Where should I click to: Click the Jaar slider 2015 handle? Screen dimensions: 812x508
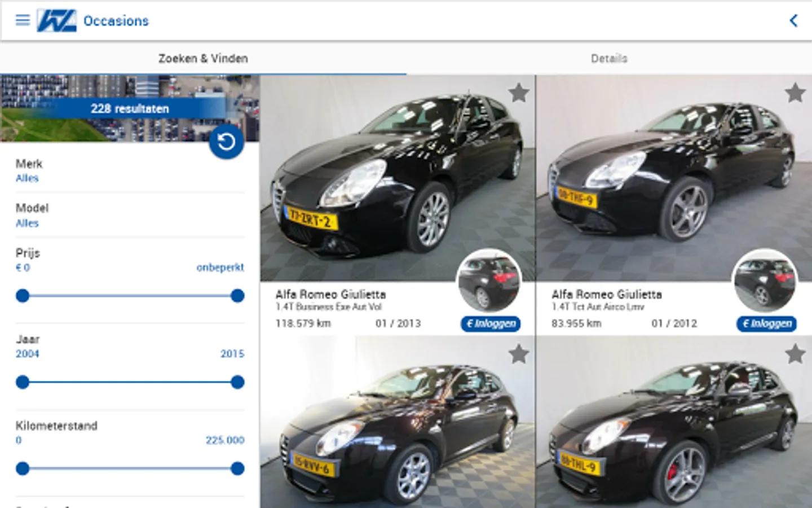click(x=237, y=382)
